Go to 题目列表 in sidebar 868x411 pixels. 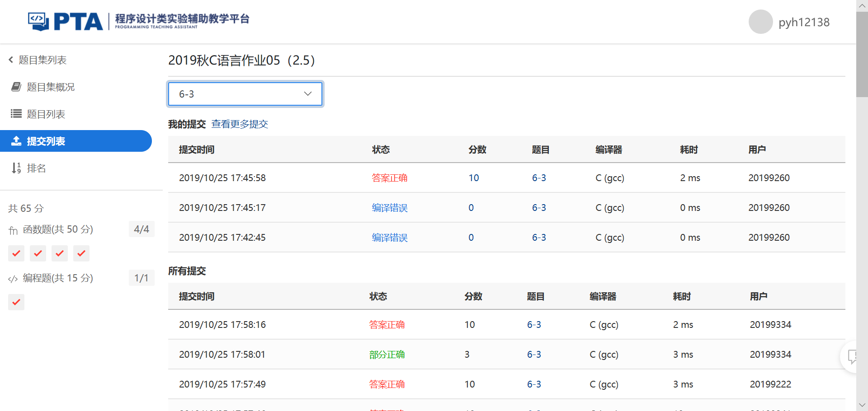click(46, 114)
